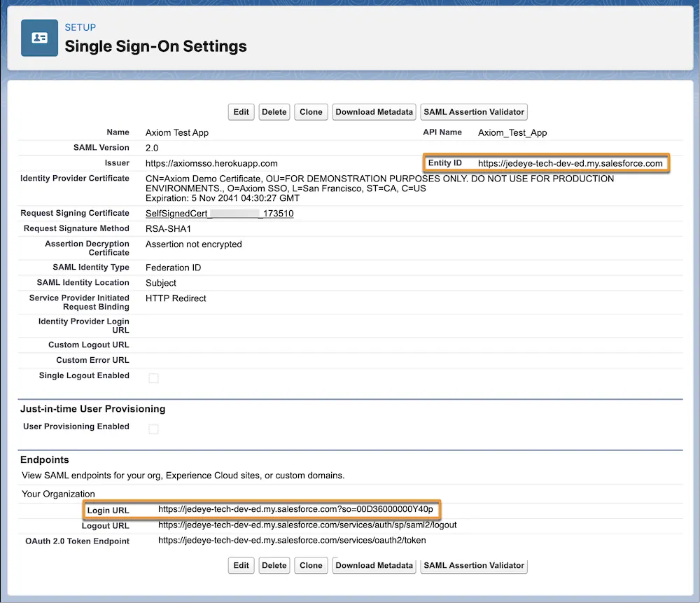Click the Identity Provider Certificate label
Viewport: 700px width, 603px height.
coord(75,178)
